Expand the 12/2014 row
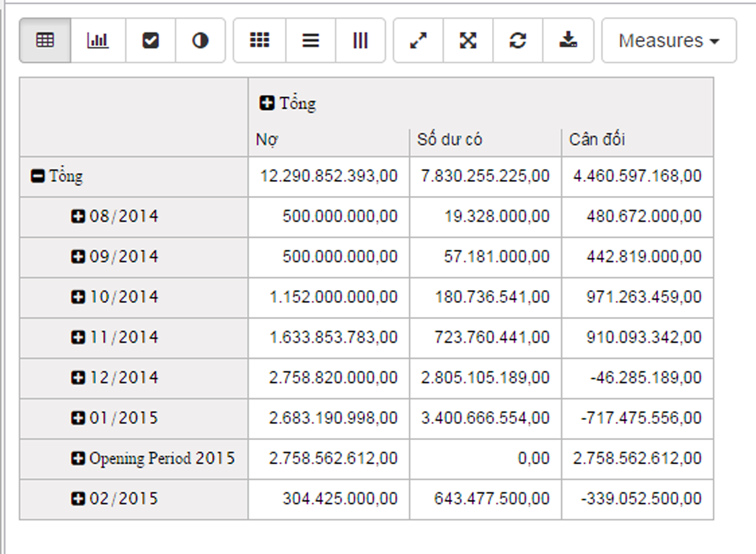 click(x=78, y=377)
